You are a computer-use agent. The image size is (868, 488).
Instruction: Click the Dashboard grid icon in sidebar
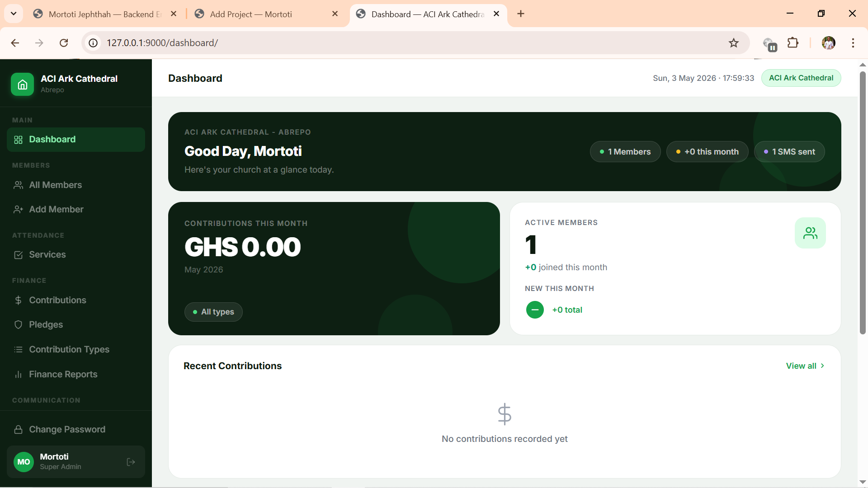tap(18, 140)
